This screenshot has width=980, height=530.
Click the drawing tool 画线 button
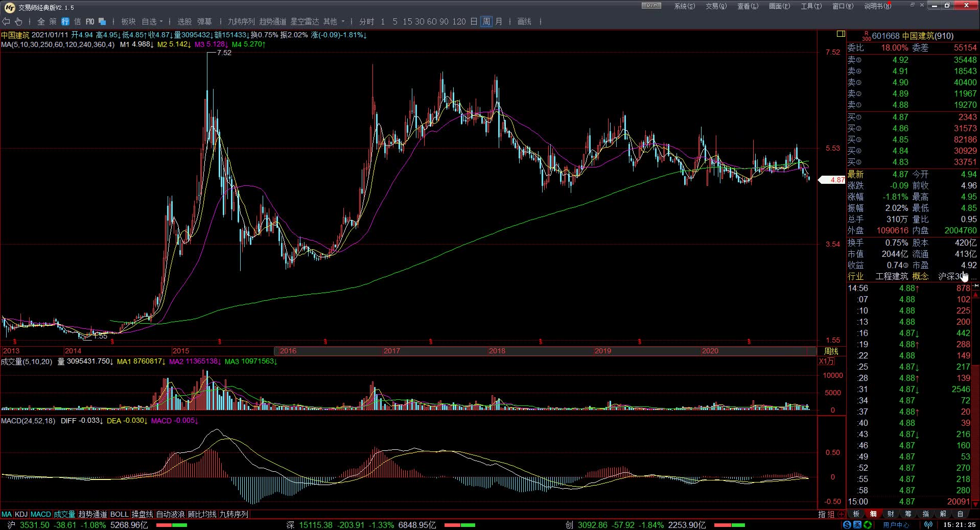(x=524, y=21)
